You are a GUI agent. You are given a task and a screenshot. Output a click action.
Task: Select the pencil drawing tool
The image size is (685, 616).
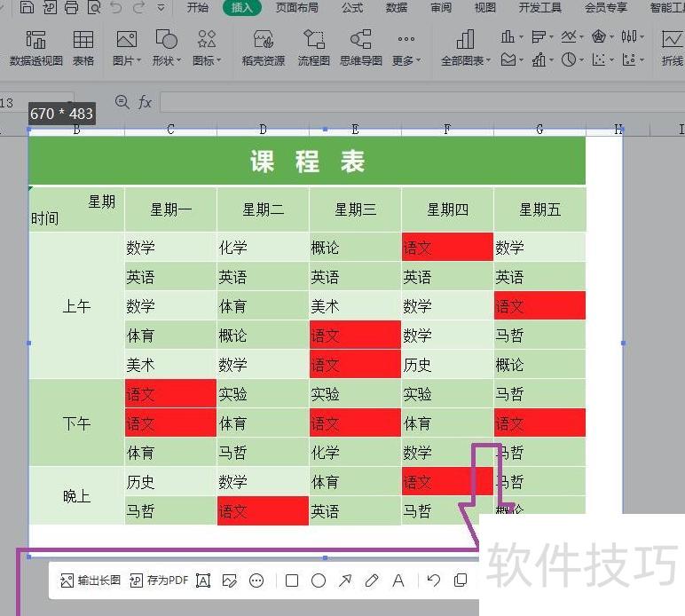point(372,580)
